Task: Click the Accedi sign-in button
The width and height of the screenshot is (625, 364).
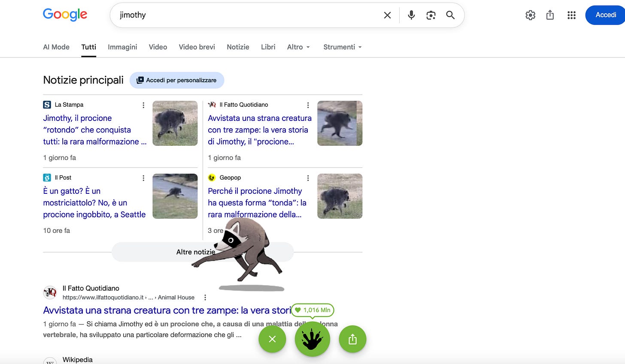Action: point(605,15)
